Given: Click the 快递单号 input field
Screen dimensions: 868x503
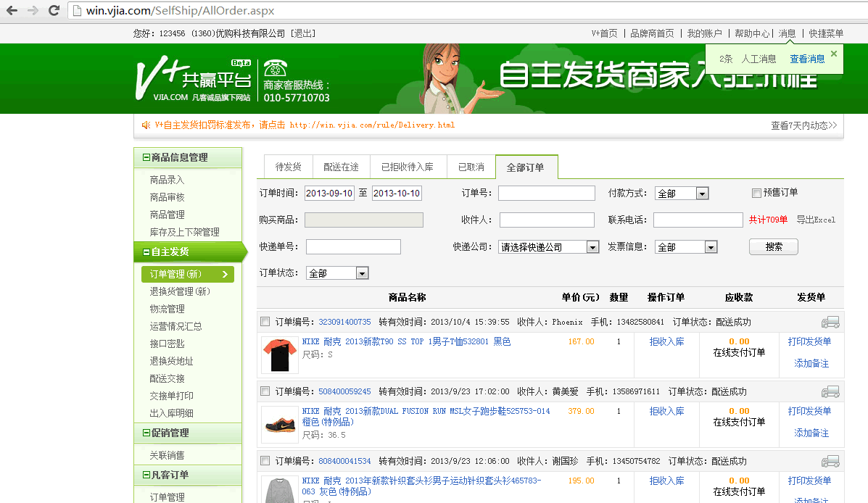Looking at the screenshot, I should (353, 247).
